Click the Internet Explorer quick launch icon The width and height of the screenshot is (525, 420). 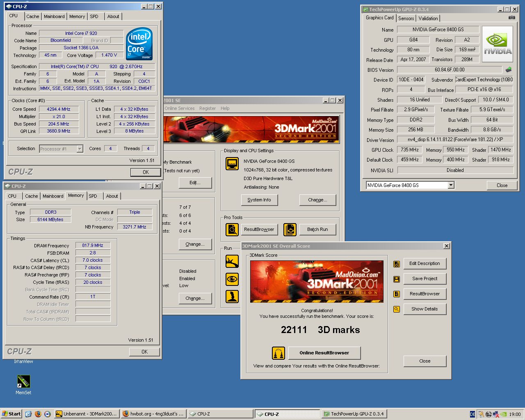click(x=28, y=414)
